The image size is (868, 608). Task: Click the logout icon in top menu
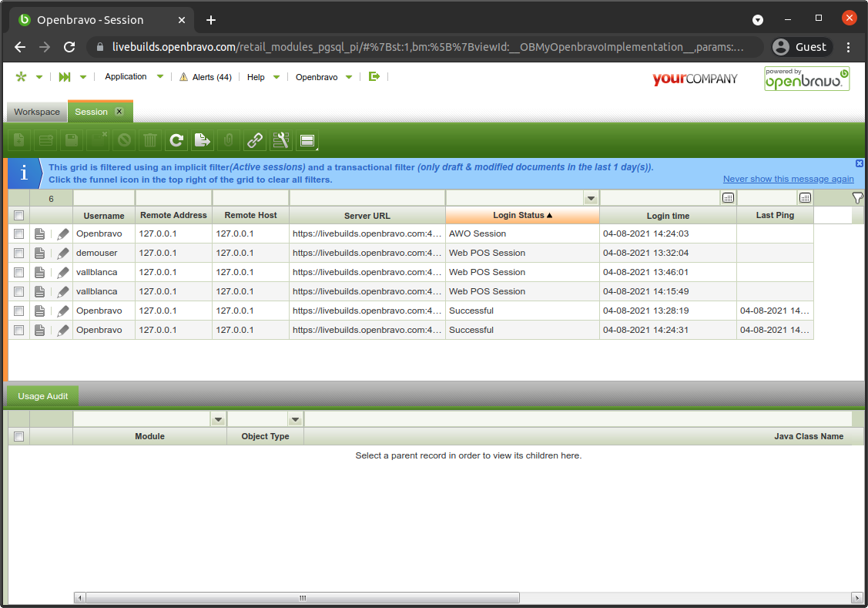[x=374, y=77]
